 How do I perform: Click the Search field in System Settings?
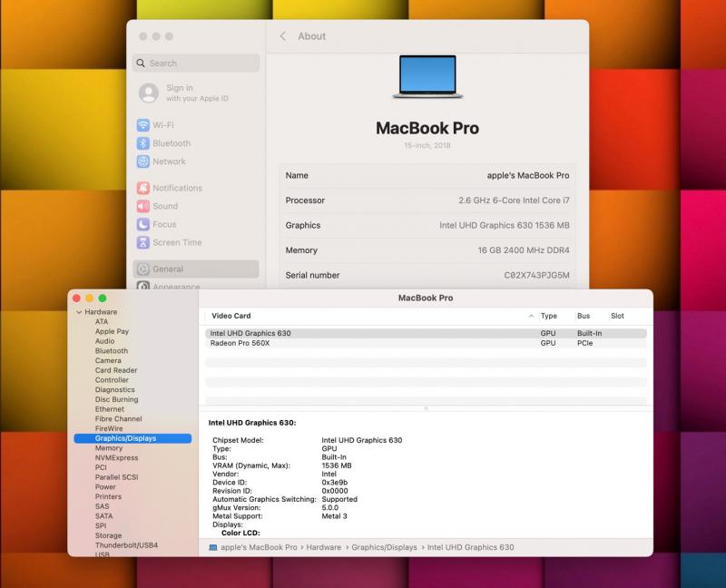click(196, 63)
